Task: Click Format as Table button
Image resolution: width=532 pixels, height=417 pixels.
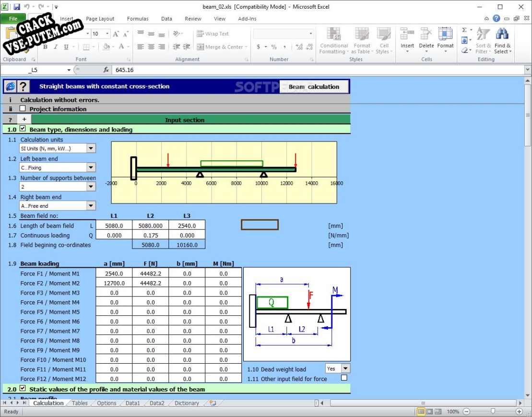Action: [362, 40]
